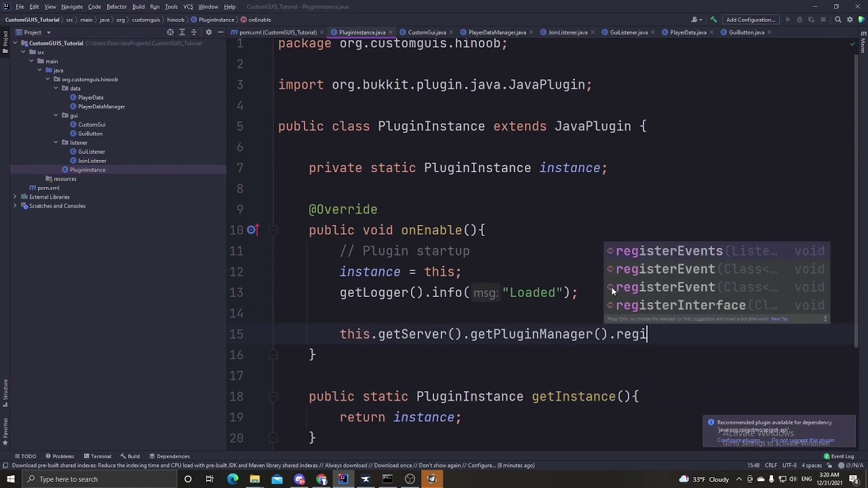This screenshot has width=868, height=488.
Task: Open the Terminal tool window
Action: click(96, 456)
